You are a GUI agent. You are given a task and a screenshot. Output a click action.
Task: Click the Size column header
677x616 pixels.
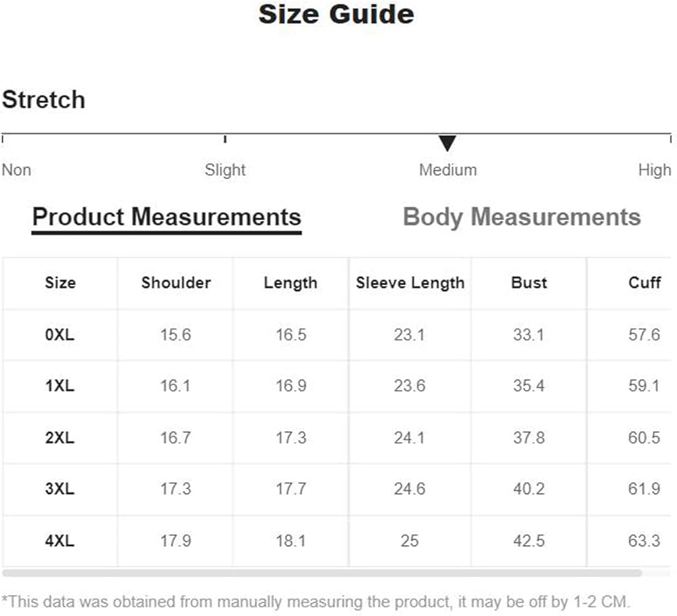tap(60, 283)
